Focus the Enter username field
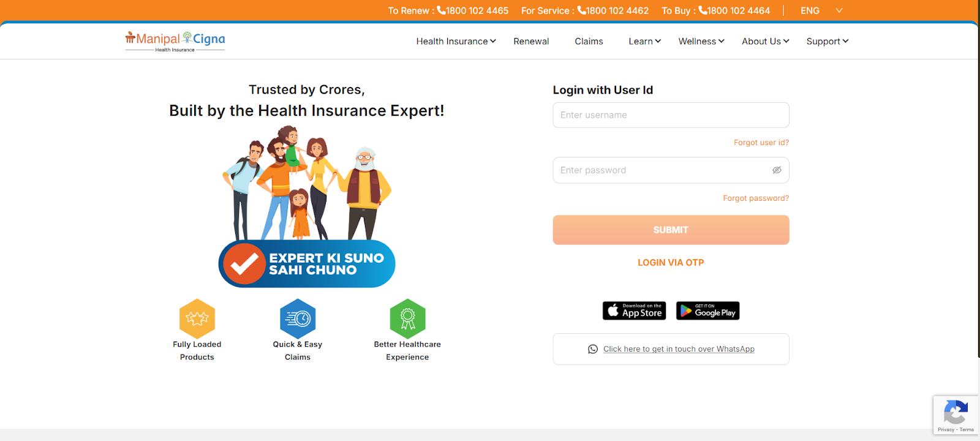The image size is (980, 441). [x=671, y=115]
